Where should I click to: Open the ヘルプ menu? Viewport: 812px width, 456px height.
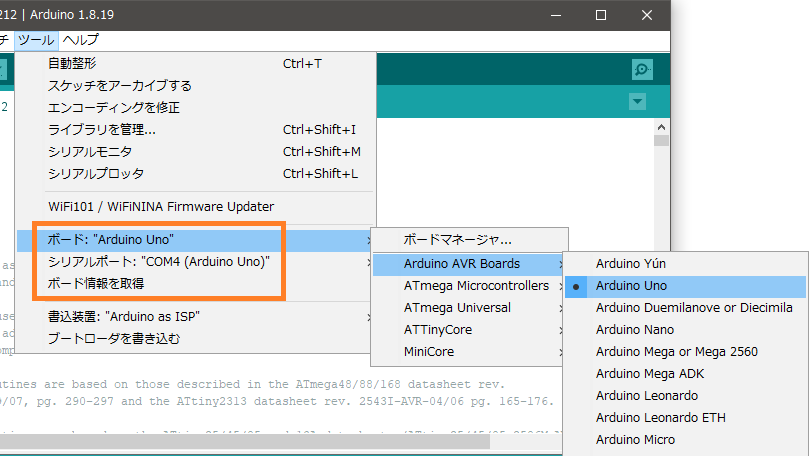pos(80,40)
